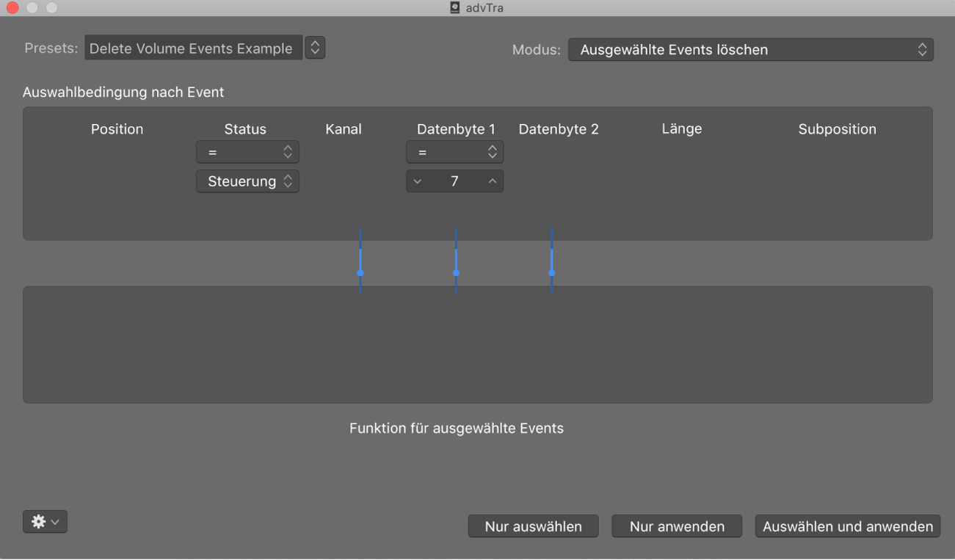Open the Presets popup arrows
The width and height of the screenshot is (955, 560).
(x=315, y=48)
